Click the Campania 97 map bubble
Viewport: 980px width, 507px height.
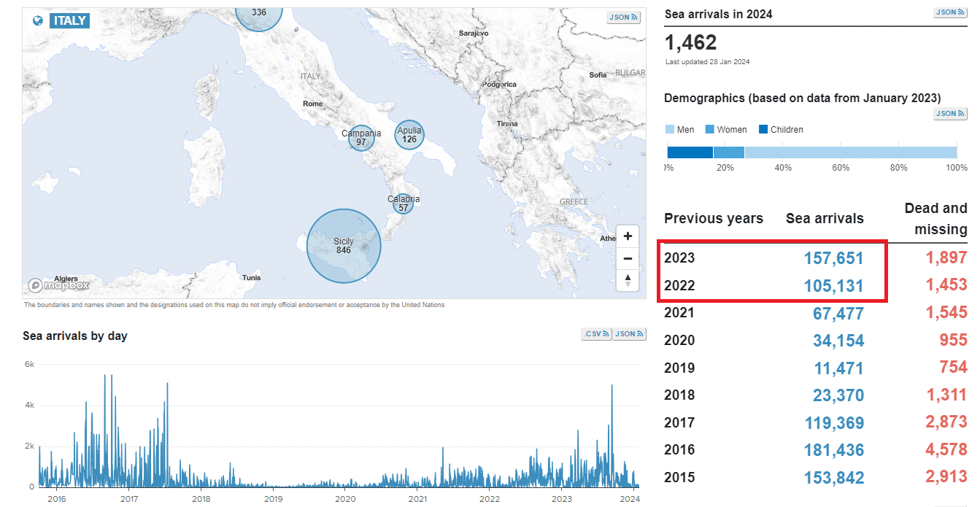361,137
